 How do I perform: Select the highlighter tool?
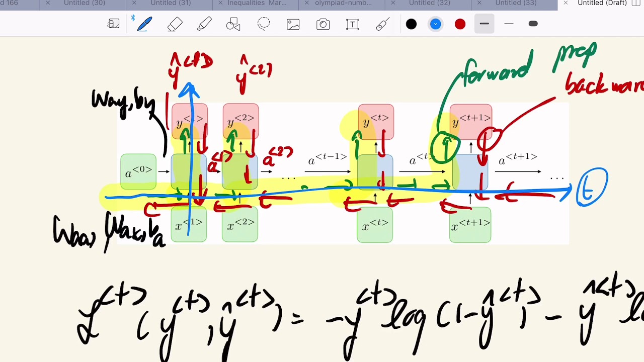click(x=204, y=24)
